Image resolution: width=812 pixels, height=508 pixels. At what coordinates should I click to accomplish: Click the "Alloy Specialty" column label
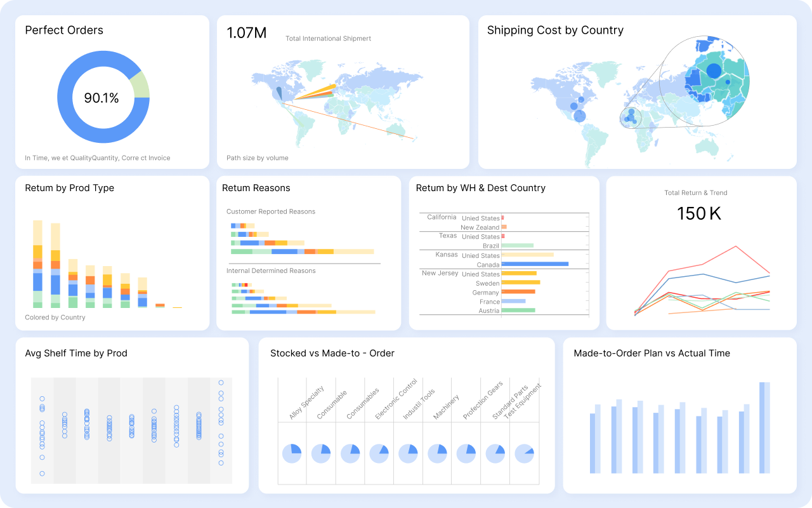[x=307, y=403]
